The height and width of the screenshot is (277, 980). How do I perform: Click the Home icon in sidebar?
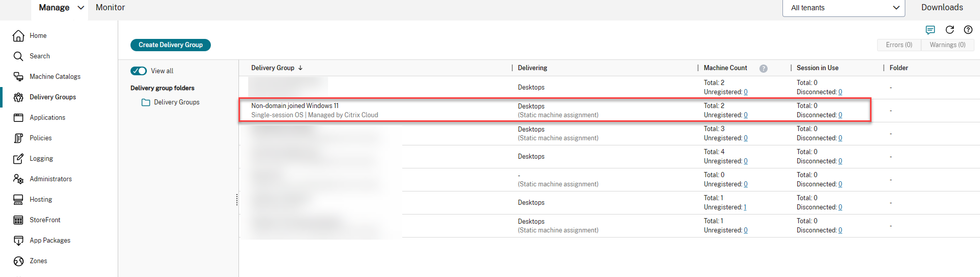tap(18, 36)
